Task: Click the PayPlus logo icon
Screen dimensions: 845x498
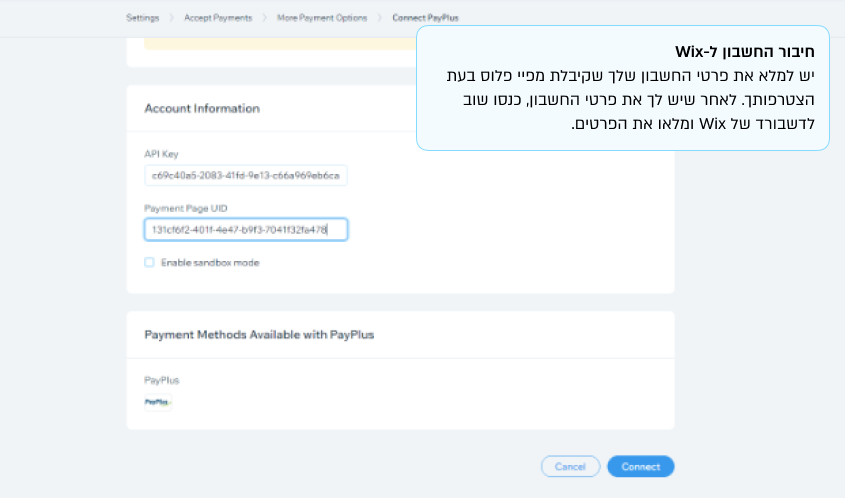Action: pos(157,402)
